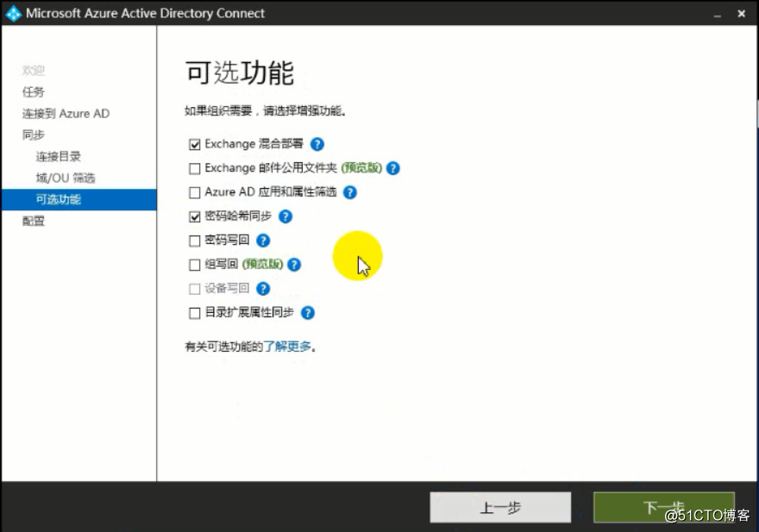Enable Azure AD 应用和属性筛选 checkbox
Image resolution: width=759 pixels, height=532 pixels.
[x=195, y=192]
